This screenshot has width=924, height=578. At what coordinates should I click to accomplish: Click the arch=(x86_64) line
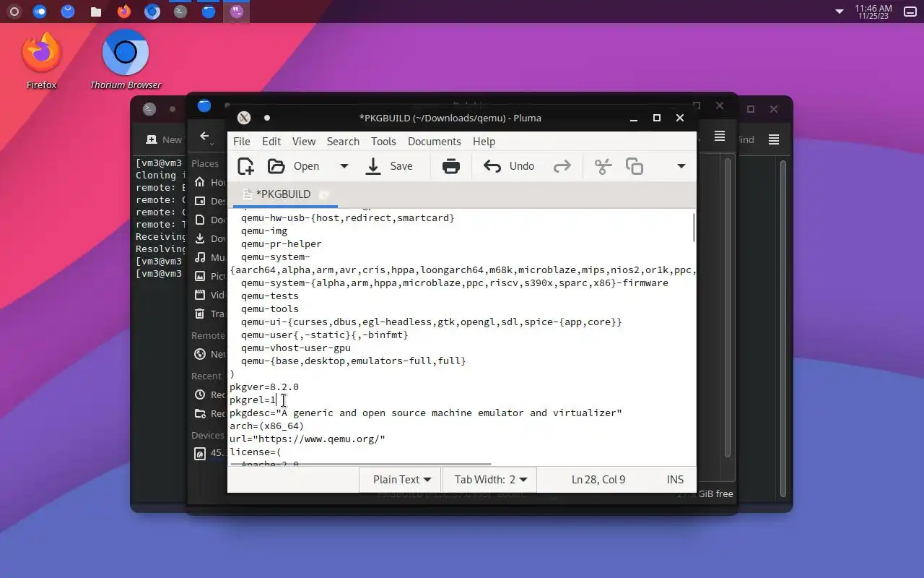click(266, 426)
